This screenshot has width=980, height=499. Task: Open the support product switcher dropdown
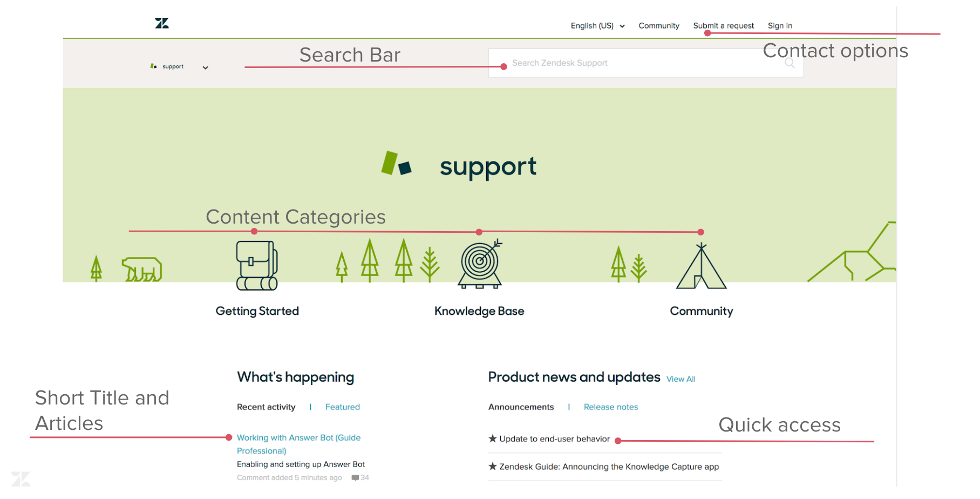pos(205,68)
